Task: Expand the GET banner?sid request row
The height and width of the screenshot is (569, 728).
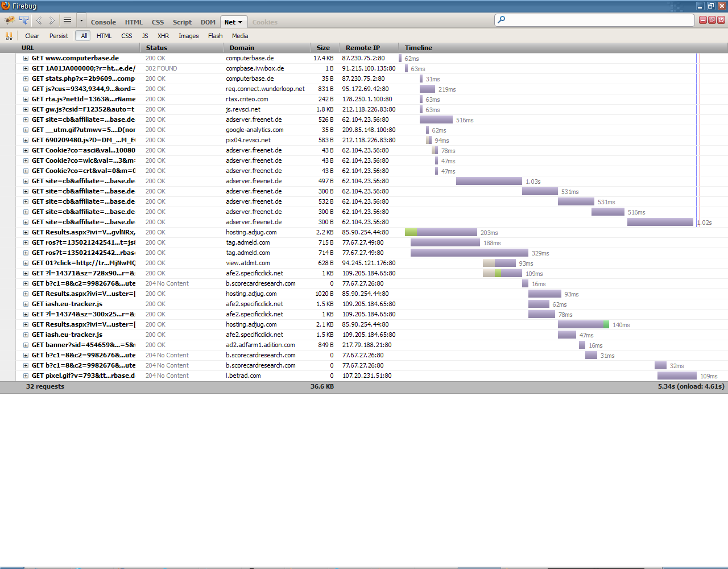Action: (x=26, y=345)
